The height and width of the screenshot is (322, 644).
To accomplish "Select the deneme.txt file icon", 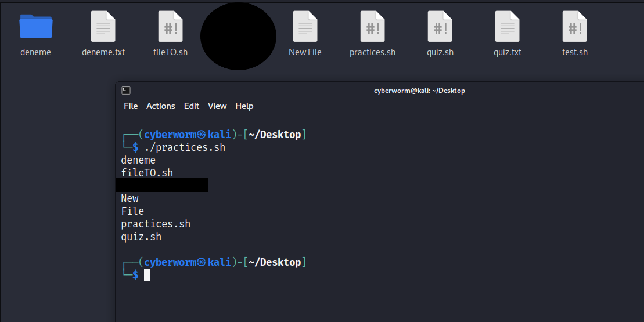I will coord(103,26).
